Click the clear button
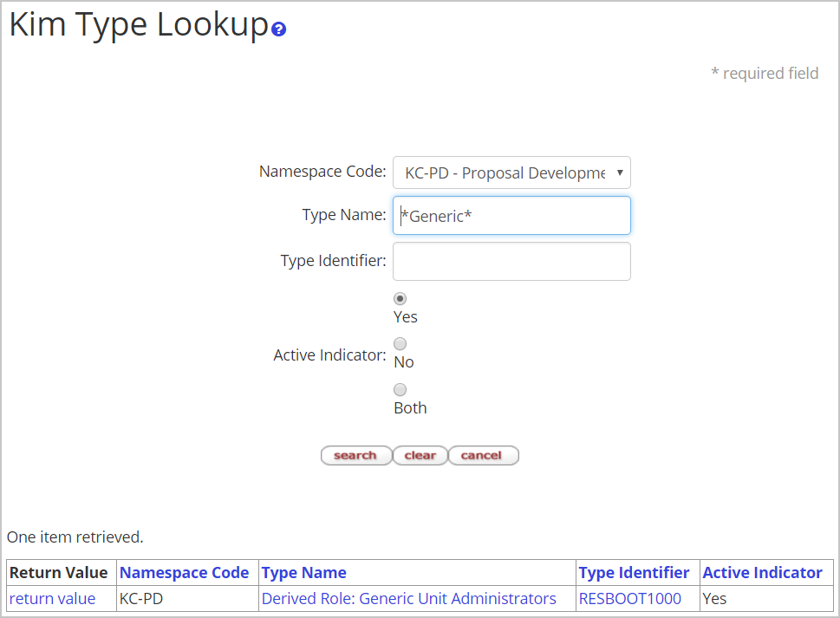The image size is (840, 618). (x=420, y=455)
